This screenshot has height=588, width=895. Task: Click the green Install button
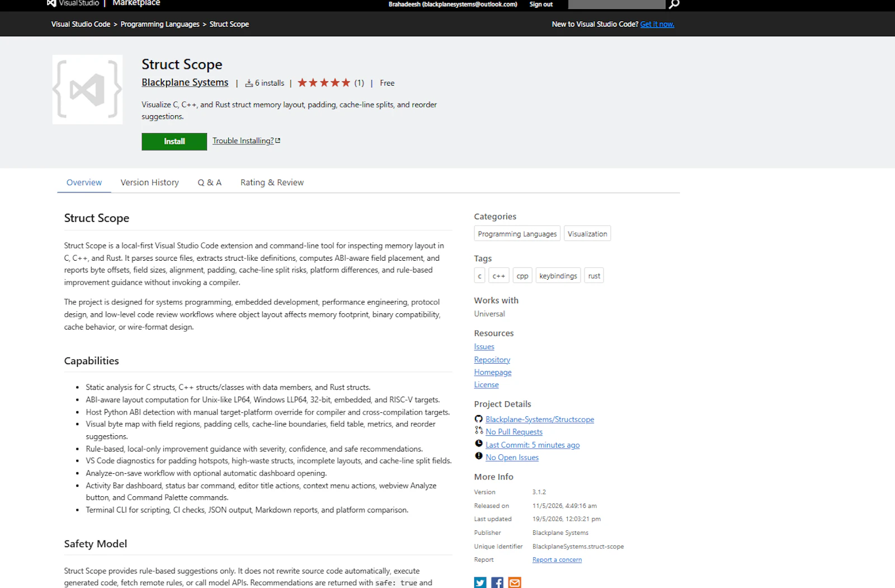(x=174, y=142)
